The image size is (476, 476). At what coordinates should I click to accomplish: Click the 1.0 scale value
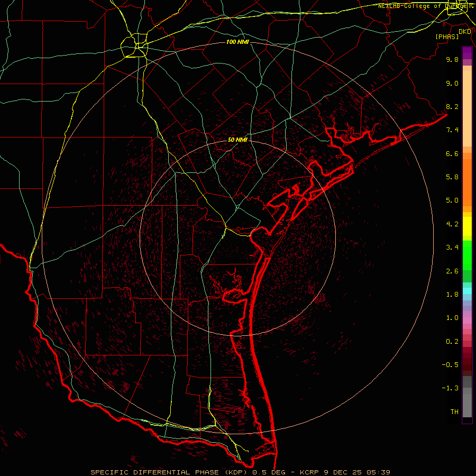(452, 318)
